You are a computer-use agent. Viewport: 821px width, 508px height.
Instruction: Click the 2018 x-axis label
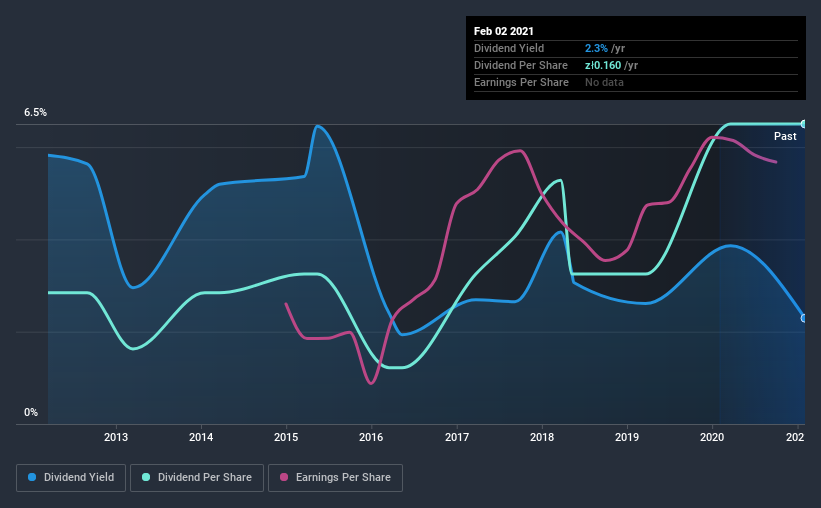coord(542,437)
